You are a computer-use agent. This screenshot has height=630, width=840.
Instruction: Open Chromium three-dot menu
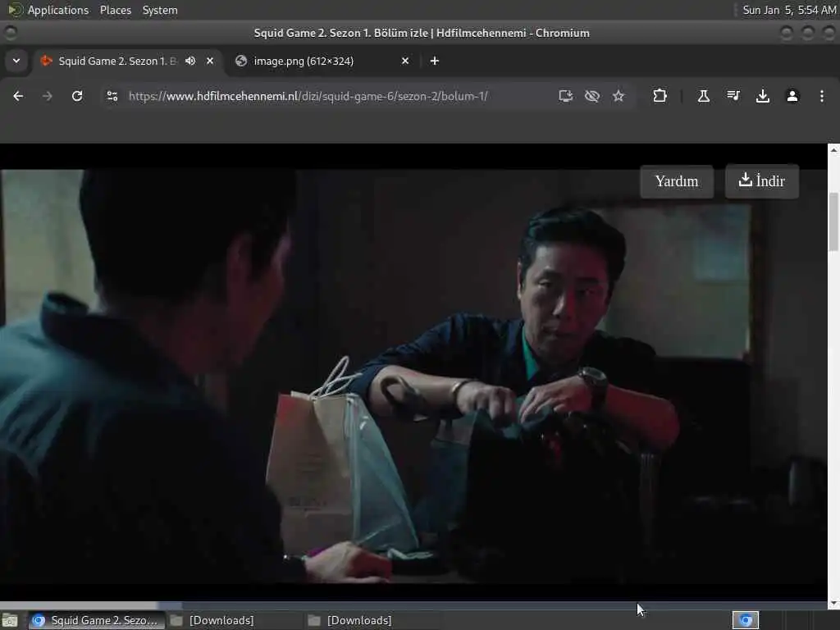[822, 96]
